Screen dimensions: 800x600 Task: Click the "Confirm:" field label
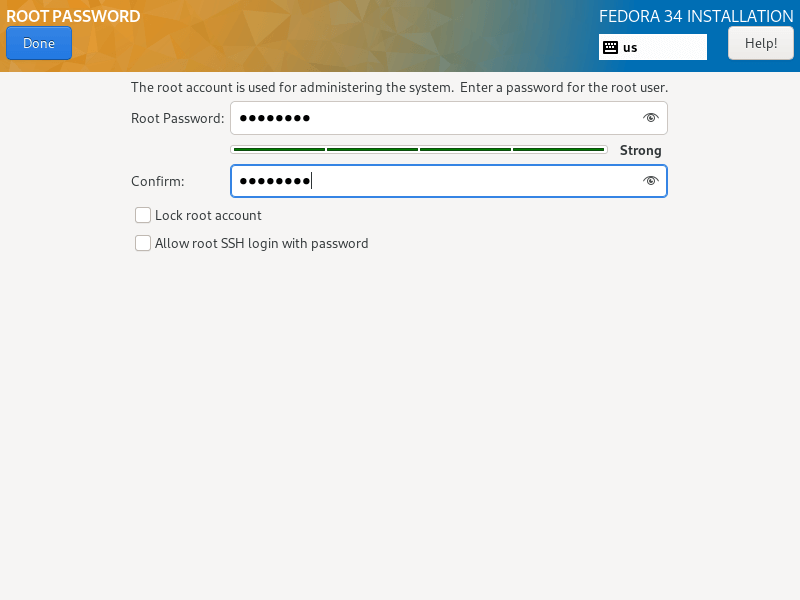pos(157,181)
